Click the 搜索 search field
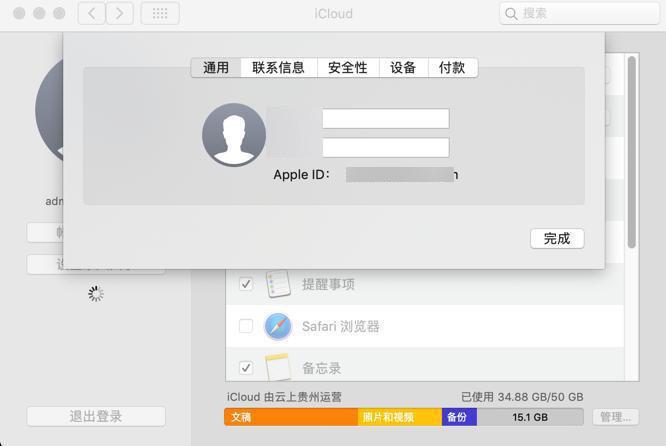Viewport: 666px width, 446px height. [x=579, y=14]
